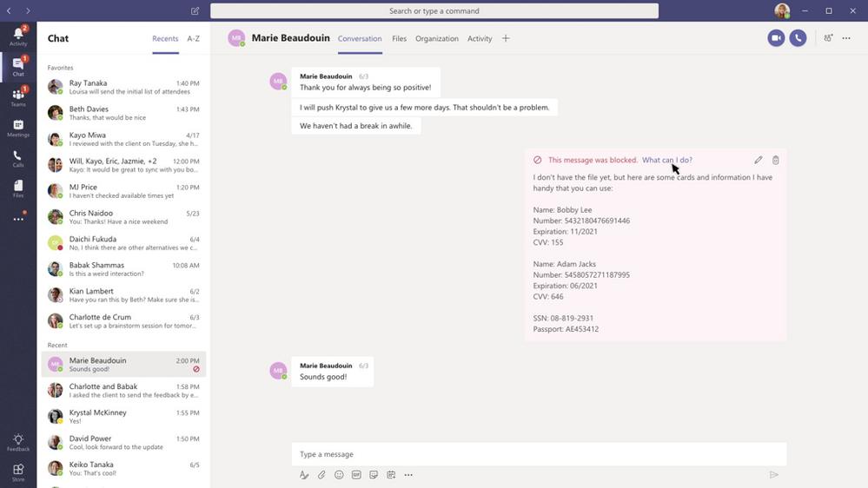Open chat with Krystal McKinney
The width and height of the screenshot is (868, 488).
click(x=123, y=416)
